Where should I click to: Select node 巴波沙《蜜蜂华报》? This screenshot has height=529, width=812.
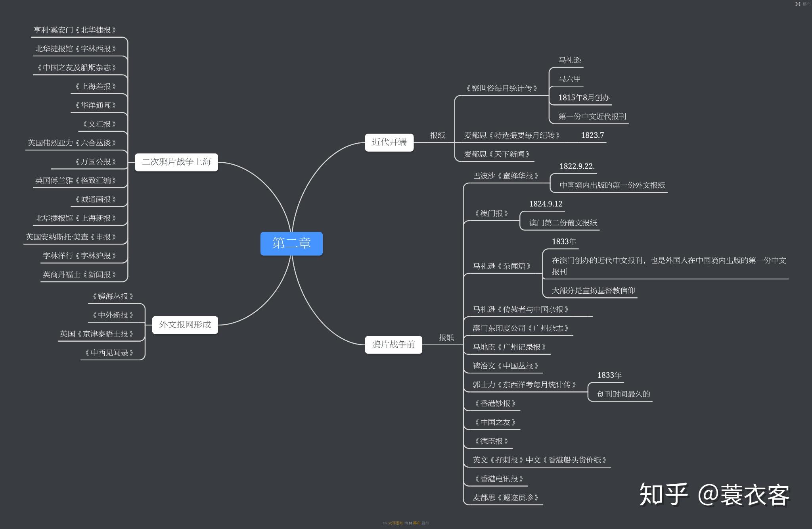click(506, 176)
